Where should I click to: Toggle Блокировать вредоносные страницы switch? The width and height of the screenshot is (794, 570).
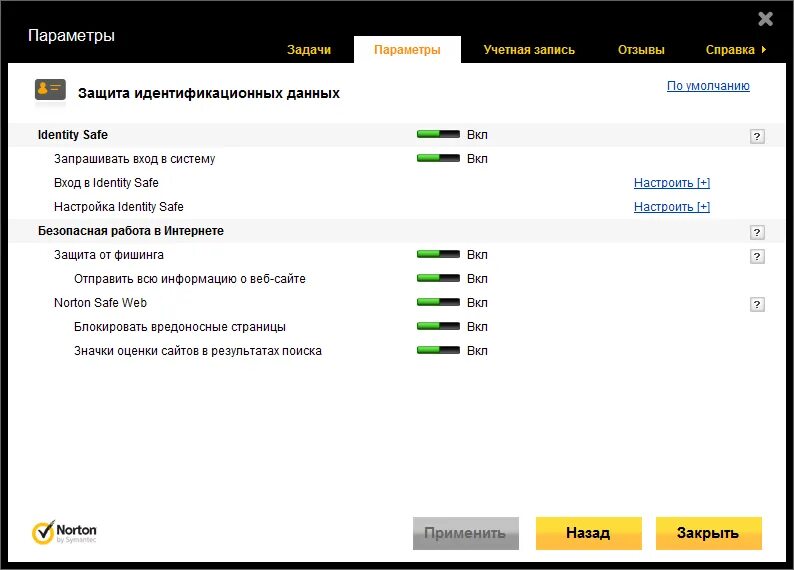point(438,326)
